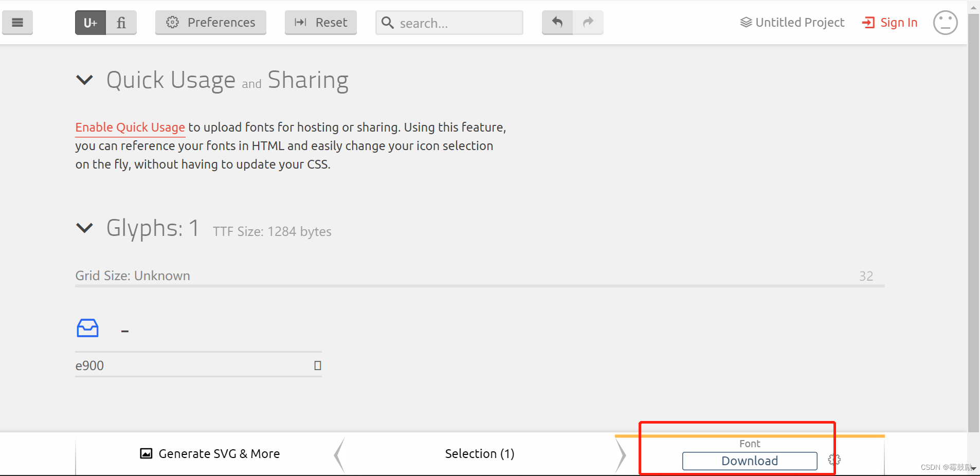Switch to the U+ unicode codes view
980x476 pixels.
[90, 23]
